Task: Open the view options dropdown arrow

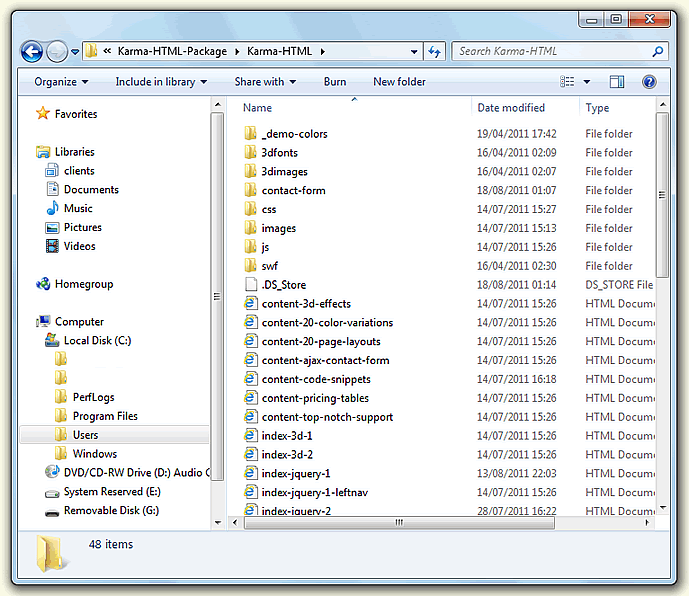Action: click(x=587, y=82)
